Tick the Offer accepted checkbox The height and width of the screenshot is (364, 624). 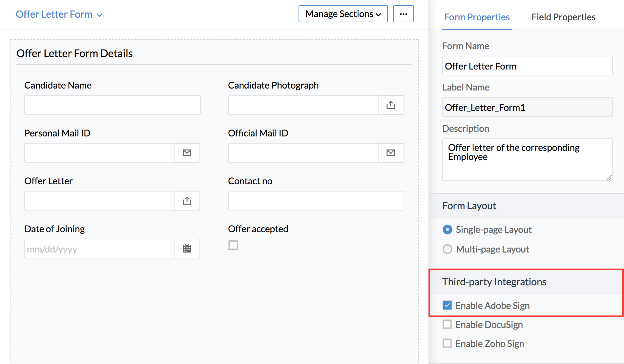tap(233, 245)
